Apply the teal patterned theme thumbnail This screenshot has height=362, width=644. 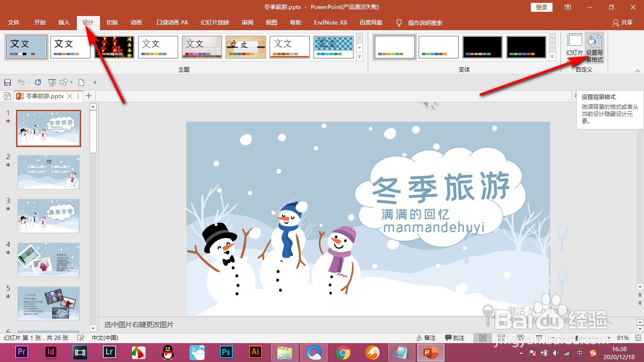click(334, 47)
